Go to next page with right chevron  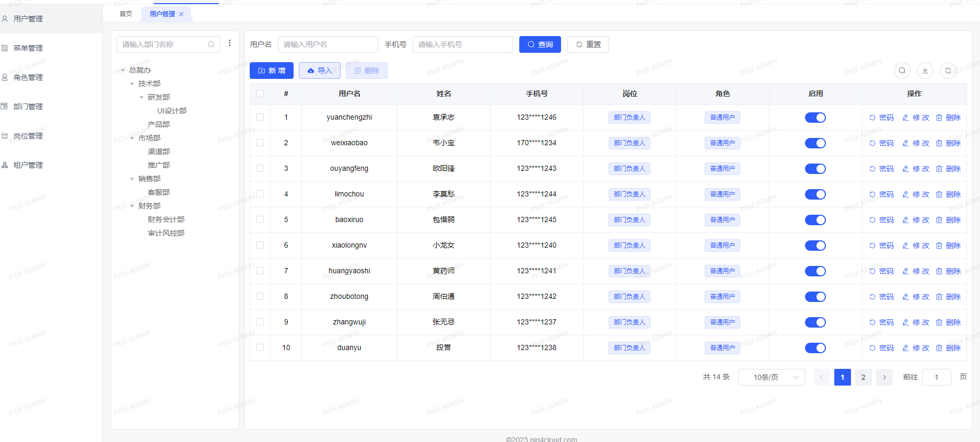[884, 377]
